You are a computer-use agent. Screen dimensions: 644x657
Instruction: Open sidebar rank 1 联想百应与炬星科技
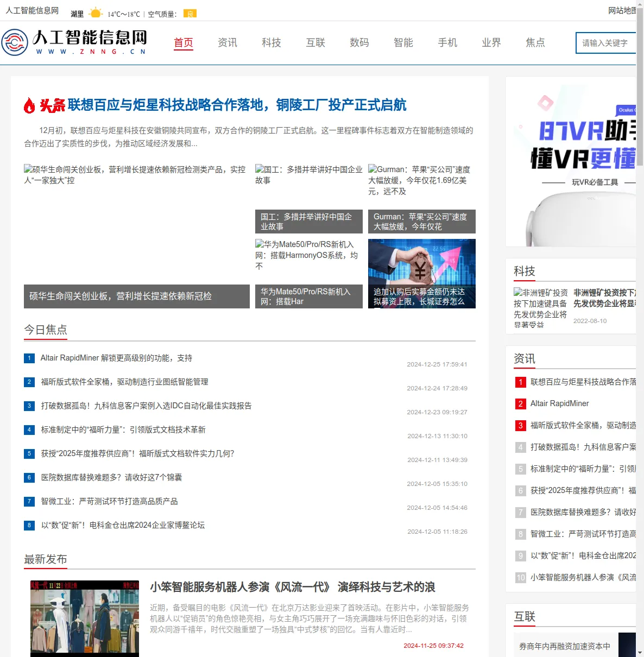tap(583, 382)
